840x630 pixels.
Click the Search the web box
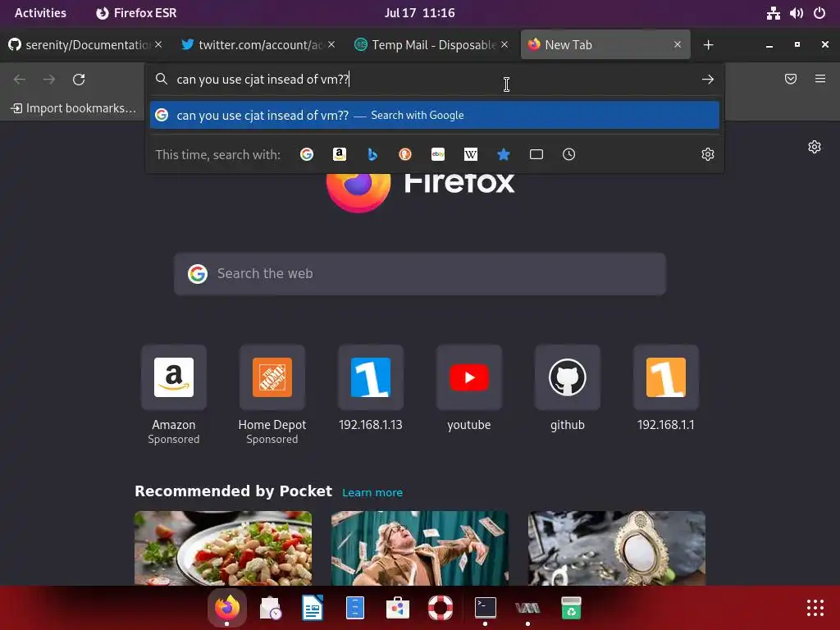point(419,274)
